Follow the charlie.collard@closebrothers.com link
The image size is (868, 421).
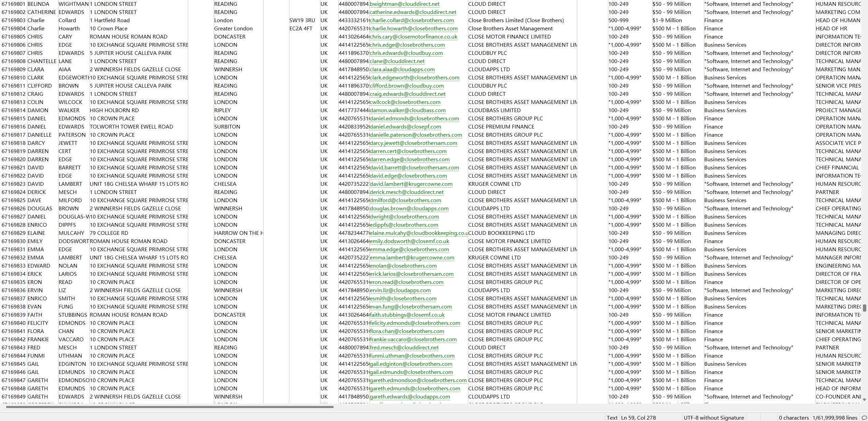412,20
